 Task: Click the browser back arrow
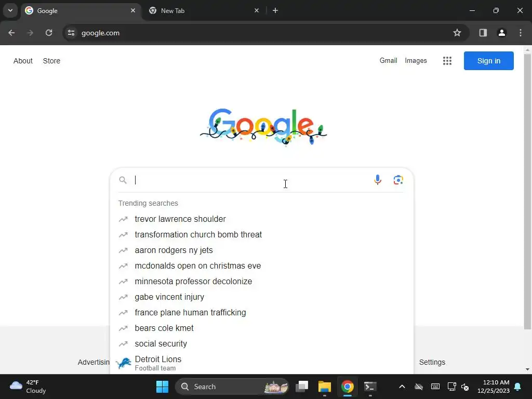click(11, 33)
